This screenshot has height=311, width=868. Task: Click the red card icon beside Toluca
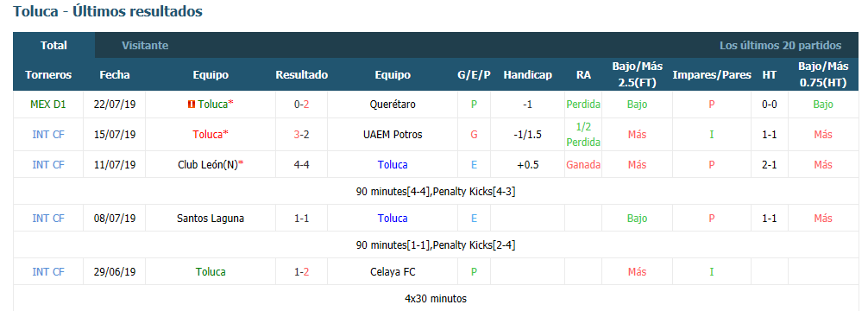pos(192,105)
